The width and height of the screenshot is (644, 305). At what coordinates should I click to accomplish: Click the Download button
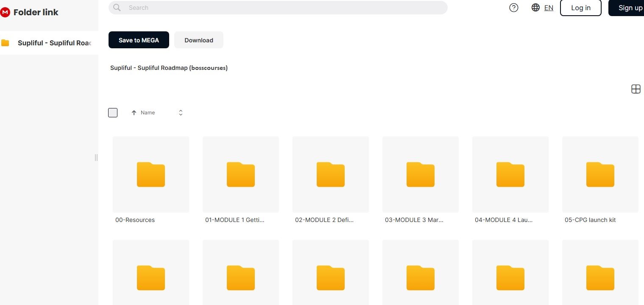point(198,40)
